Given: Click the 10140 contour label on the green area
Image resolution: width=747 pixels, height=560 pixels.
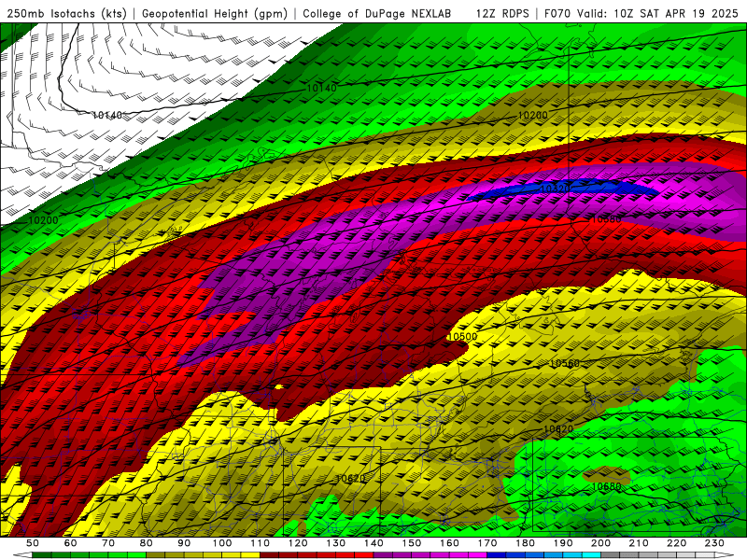Looking at the screenshot, I should [321, 88].
